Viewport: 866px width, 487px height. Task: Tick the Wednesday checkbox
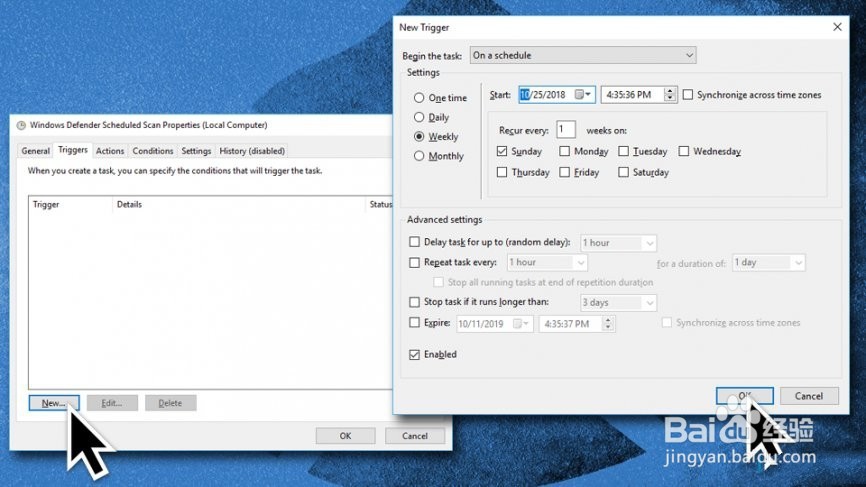pos(683,151)
